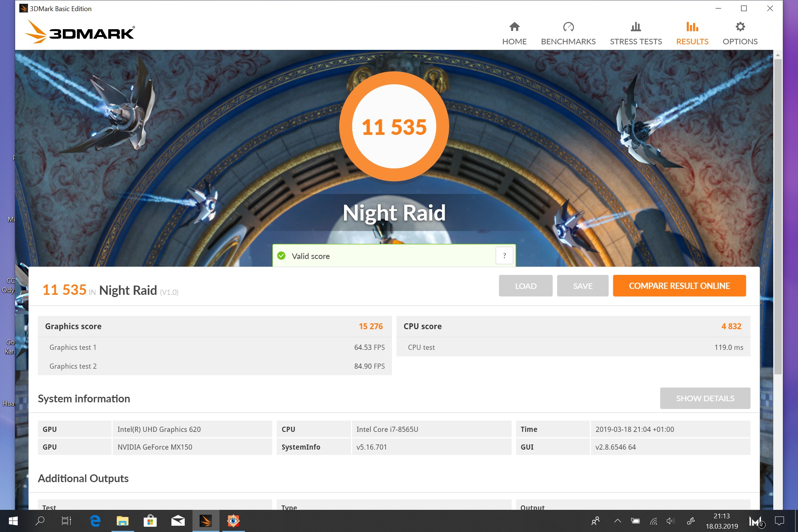
Task: Launch Microsoft Edge from the taskbar
Action: (95, 521)
